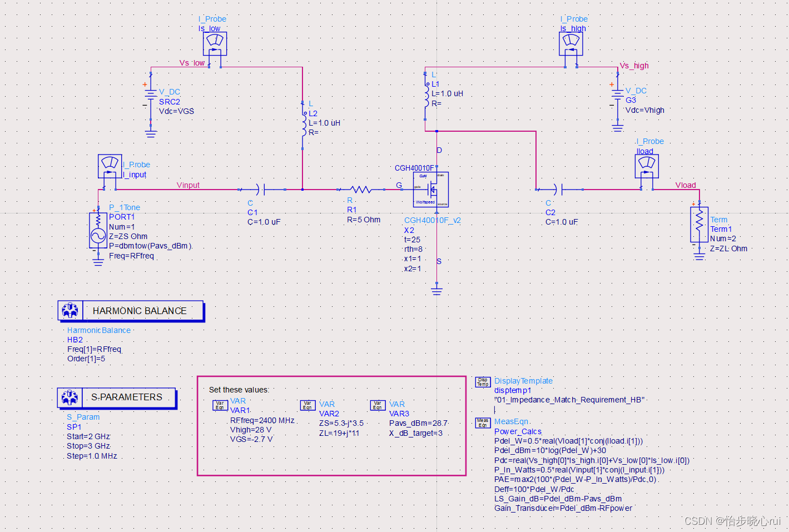Screen dimensions: 789x532
Task: Click the Vload wire label
Action: pyautogui.click(x=686, y=185)
